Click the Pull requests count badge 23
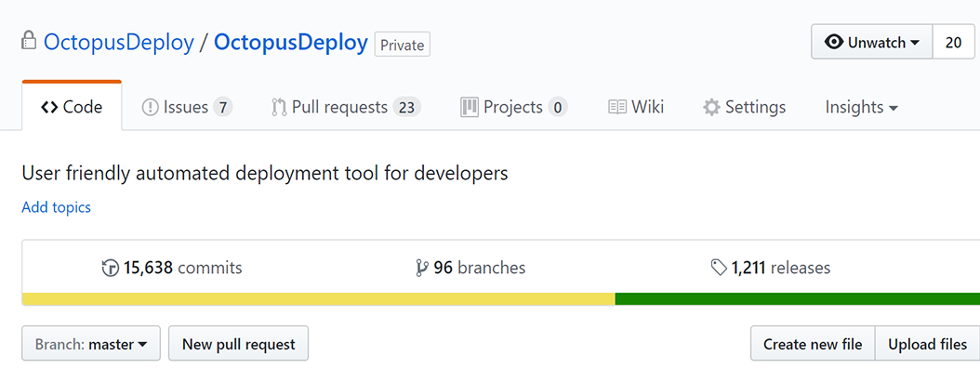 tap(407, 108)
